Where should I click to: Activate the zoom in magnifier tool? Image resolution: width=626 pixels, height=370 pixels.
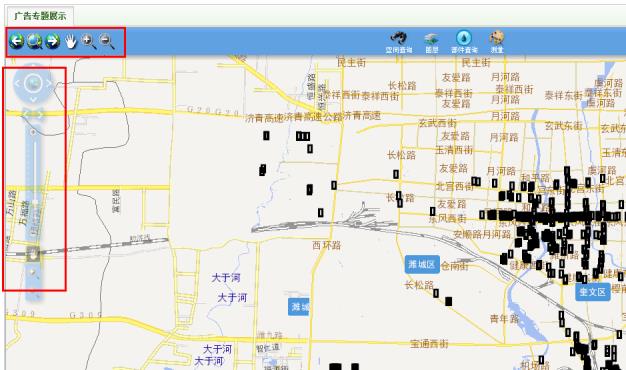(89, 42)
